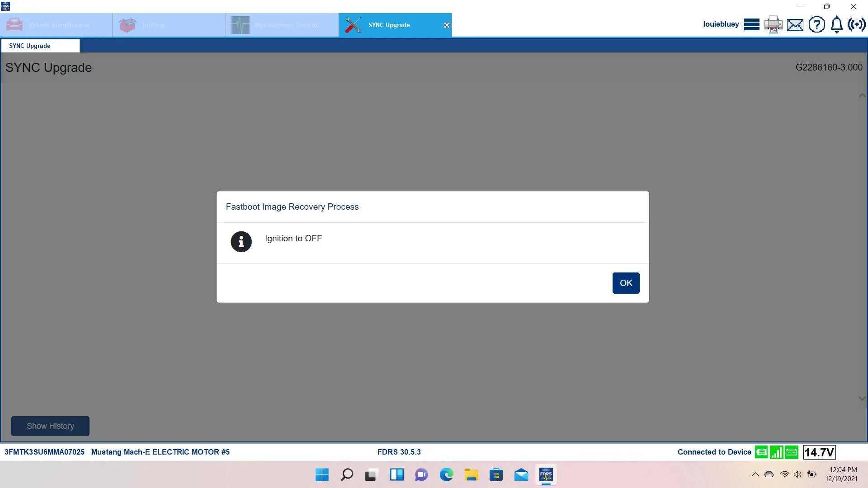
Task: Open the Mail app from the taskbar
Action: point(521,475)
